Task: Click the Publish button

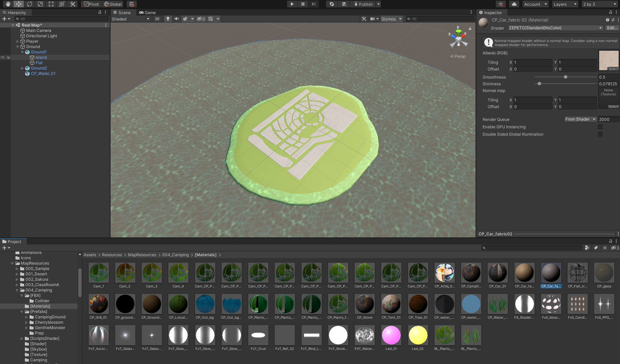Action: click(x=363, y=4)
